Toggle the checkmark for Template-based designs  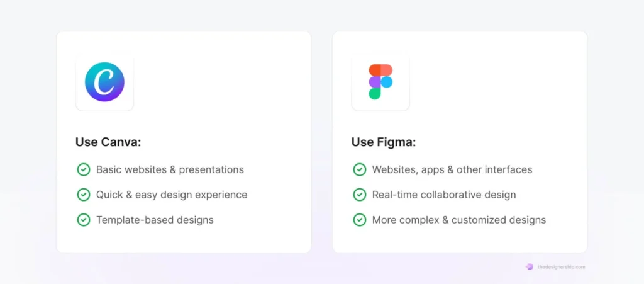[x=84, y=220]
